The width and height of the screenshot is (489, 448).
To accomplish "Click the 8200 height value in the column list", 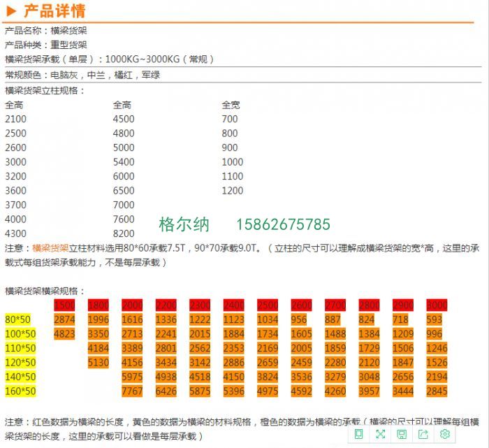I will 124,233.
